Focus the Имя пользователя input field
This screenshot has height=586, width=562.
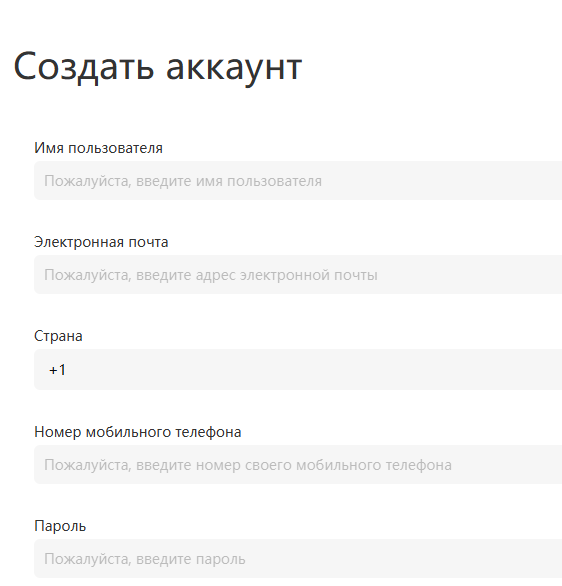(298, 181)
